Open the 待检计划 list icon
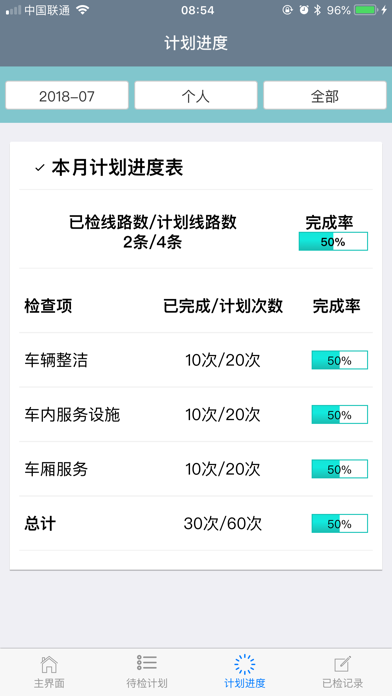This screenshot has width=392, height=696. click(147, 663)
